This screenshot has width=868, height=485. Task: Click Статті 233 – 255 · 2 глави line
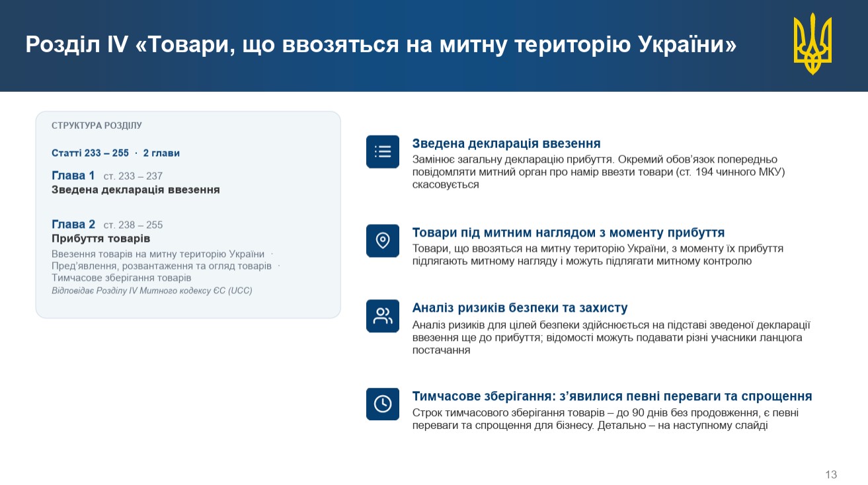pos(116,153)
